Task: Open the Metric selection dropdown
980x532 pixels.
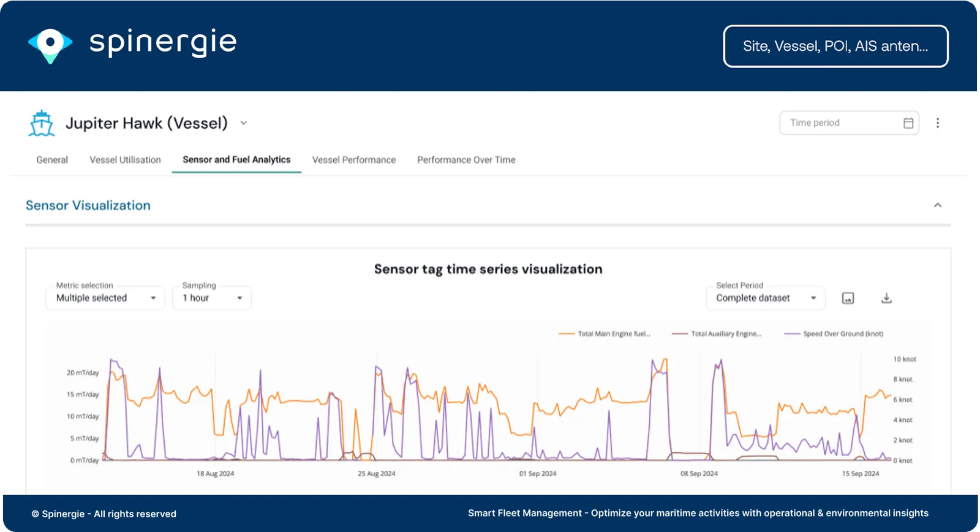Action: pos(105,298)
